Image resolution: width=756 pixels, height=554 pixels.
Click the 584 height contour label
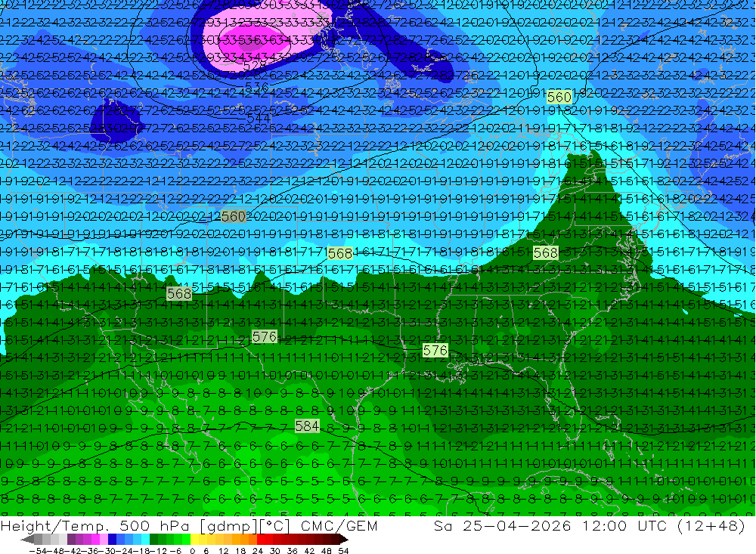307,426
